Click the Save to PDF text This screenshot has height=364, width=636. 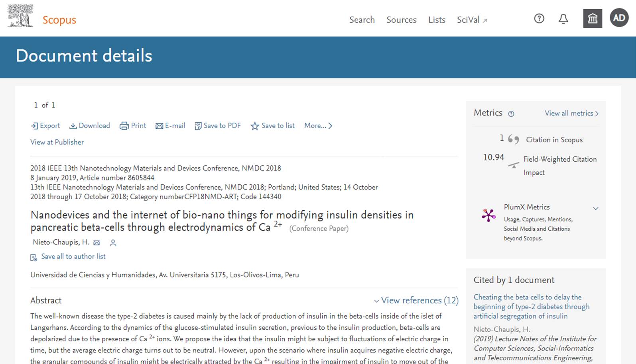click(x=222, y=125)
